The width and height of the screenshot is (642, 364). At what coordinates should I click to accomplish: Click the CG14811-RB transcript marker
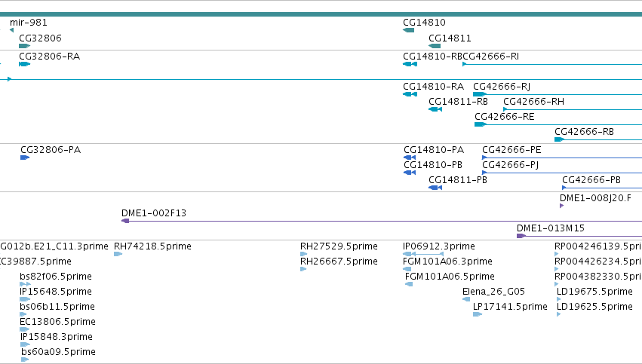(x=435, y=109)
